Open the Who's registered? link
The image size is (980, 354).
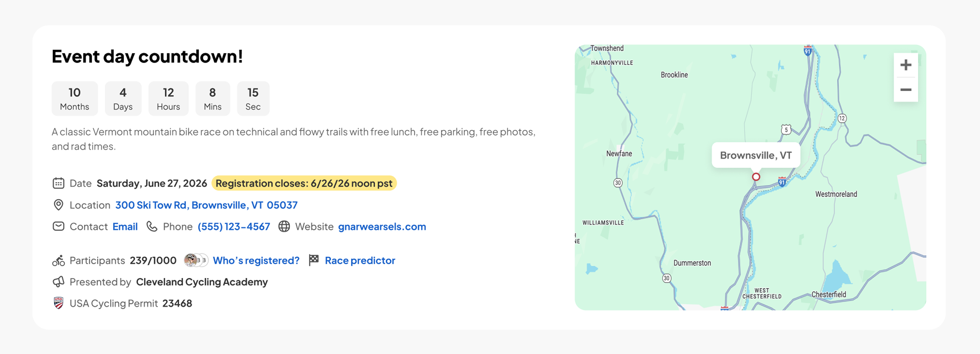coord(256,260)
